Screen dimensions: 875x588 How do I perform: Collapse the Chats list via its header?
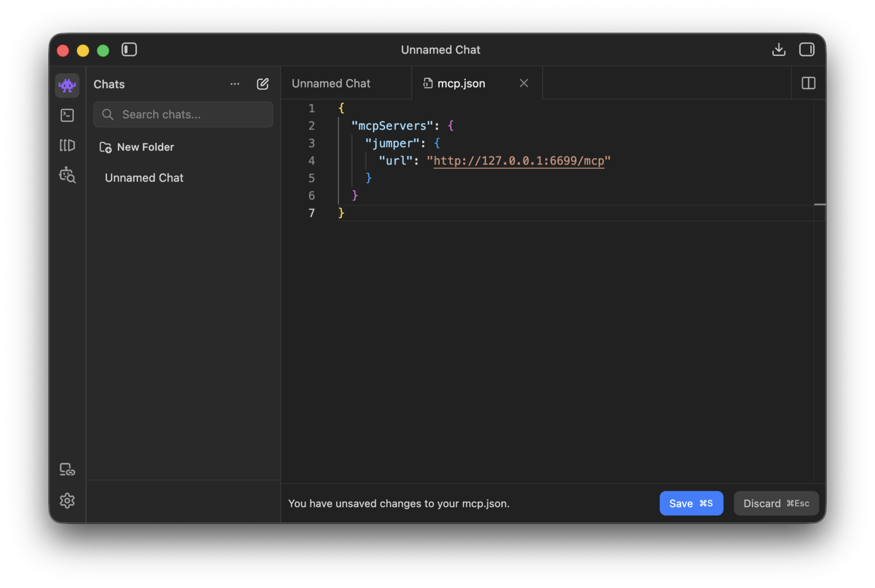click(x=108, y=84)
